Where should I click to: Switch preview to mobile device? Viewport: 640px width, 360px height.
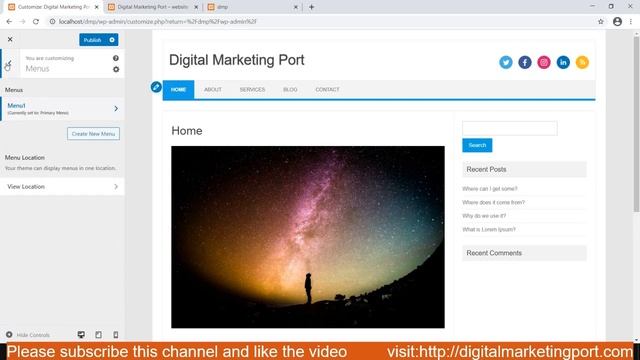[x=116, y=335]
